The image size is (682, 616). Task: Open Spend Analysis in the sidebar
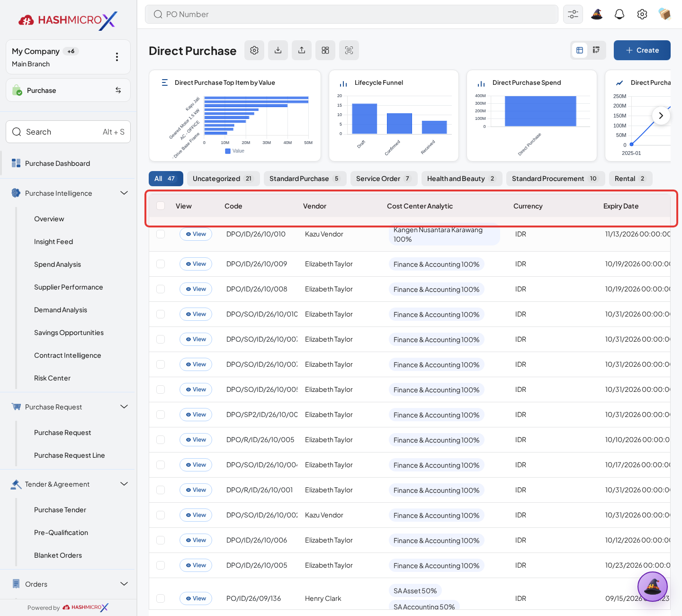tap(57, 264)
